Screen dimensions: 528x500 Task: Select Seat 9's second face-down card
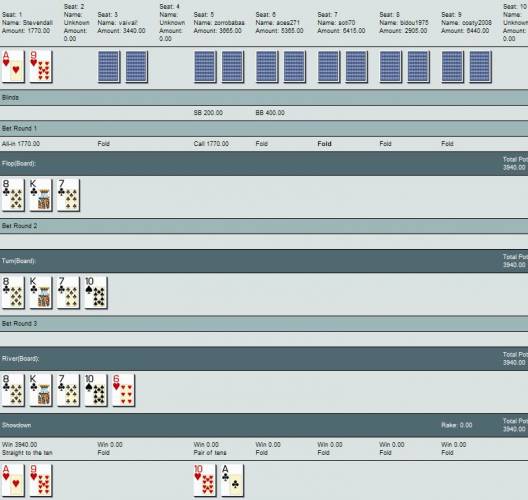point(480,66)
